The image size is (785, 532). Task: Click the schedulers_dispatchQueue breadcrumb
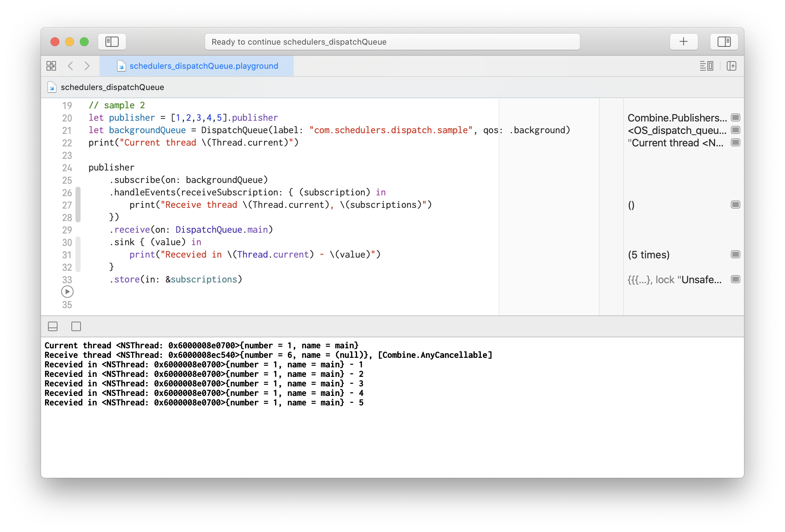112,87
